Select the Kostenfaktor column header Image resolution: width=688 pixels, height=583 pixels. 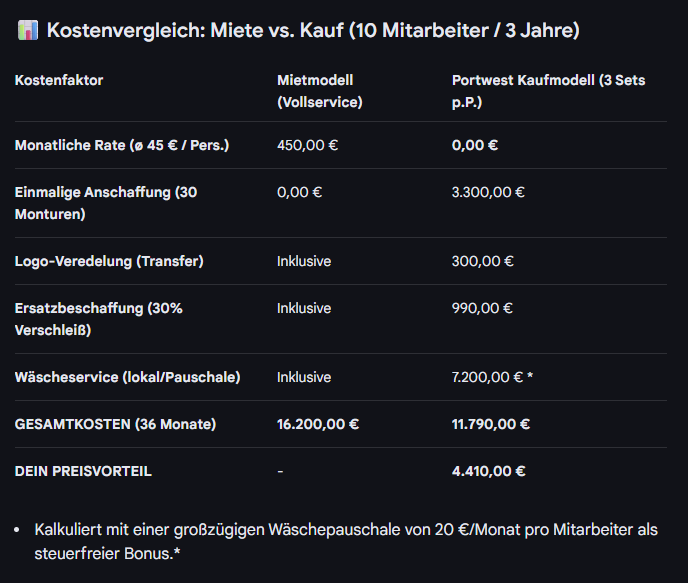pyautogui.click(x=59, y=80)
